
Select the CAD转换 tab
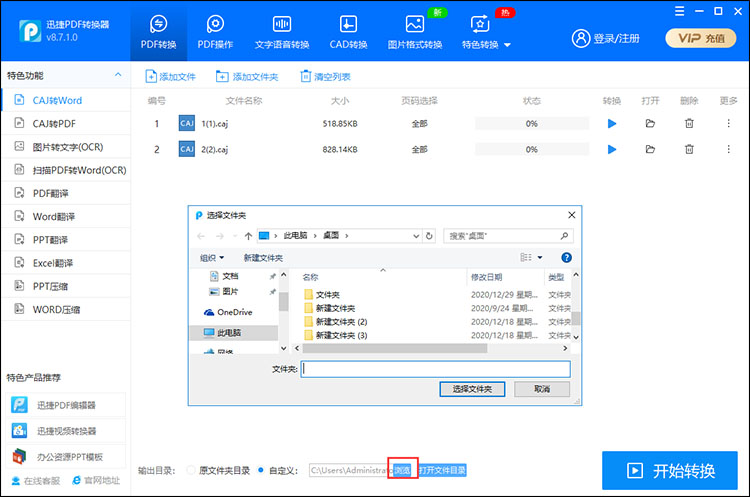pyautogui.click(x=348, y=33)
